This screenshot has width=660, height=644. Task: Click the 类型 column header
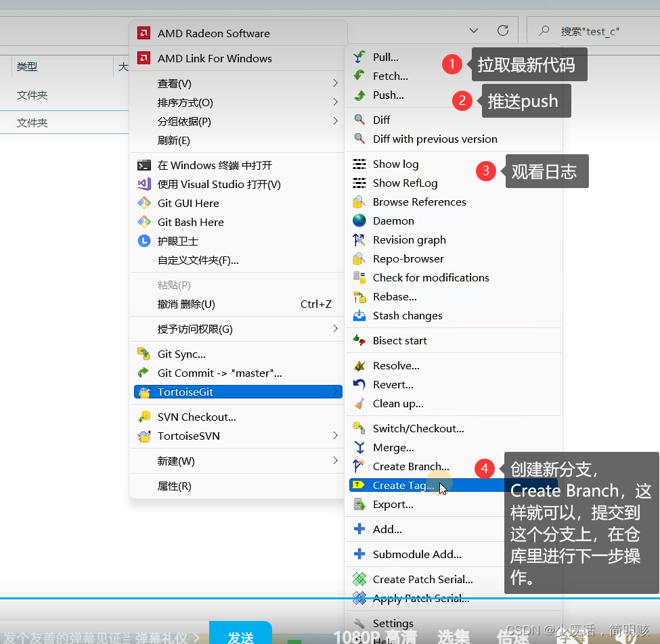pyautogui.click(x=27, y=66)
